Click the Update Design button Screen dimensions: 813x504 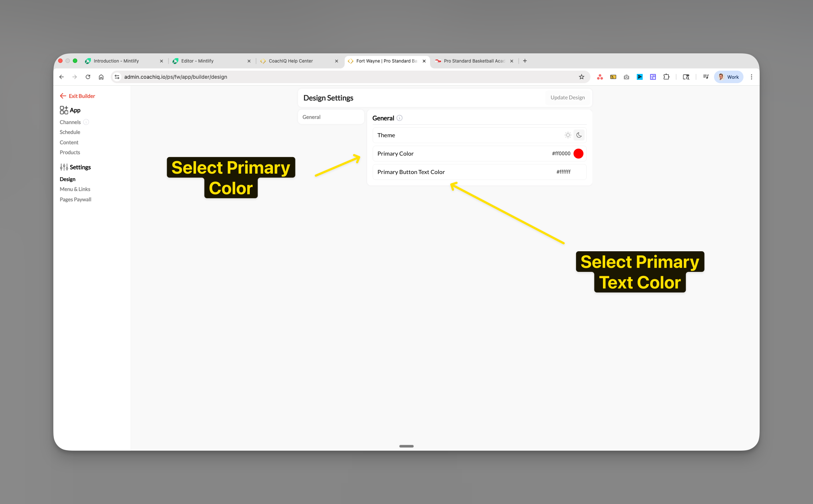(x=567, y=97)
